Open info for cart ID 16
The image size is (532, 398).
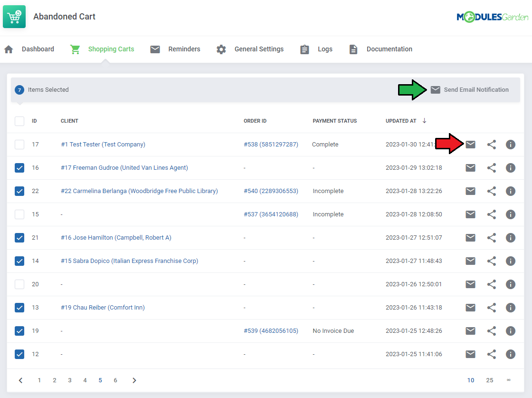[511, 168]
